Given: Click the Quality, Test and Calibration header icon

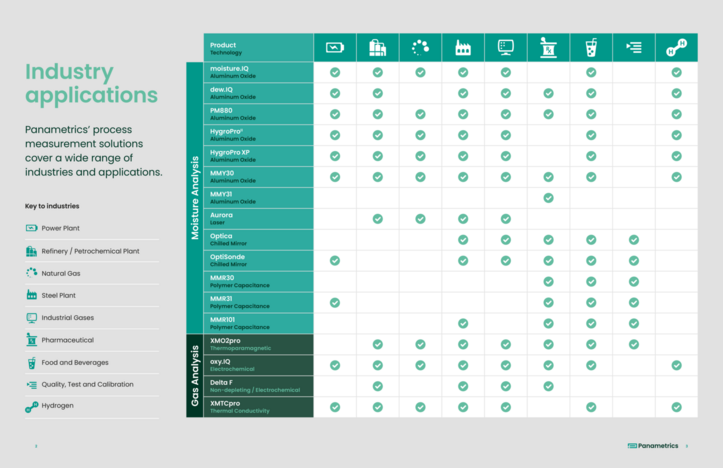Looking at the screenshot, I should click(x=634, y=47).
